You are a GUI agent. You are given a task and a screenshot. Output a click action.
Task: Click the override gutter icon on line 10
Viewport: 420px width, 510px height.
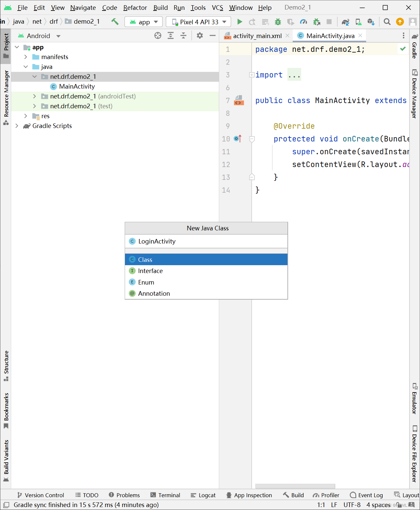[x=238, y=138]
